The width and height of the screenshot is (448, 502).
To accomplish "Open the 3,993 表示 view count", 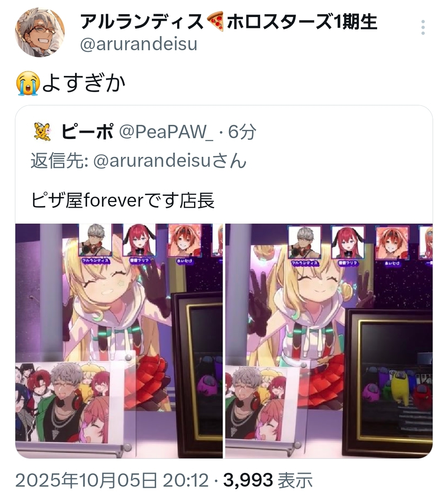I will click(x=268, y=480).
